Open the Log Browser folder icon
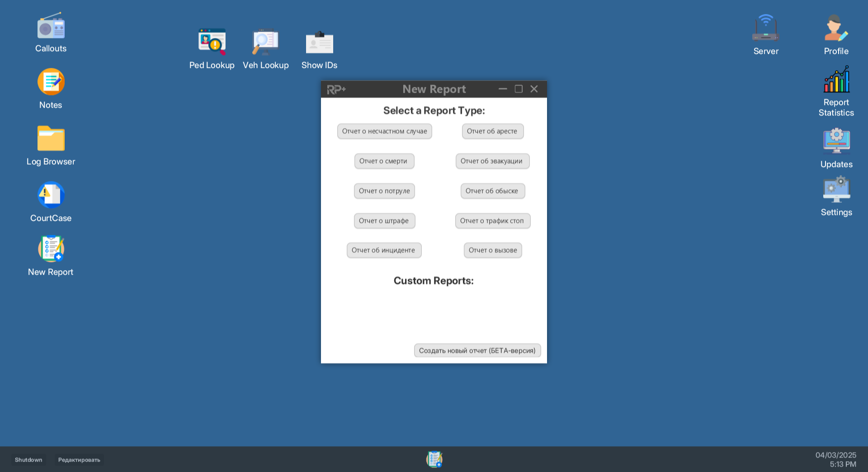Viewport: 868px width, 472px height. pos(51,138)
